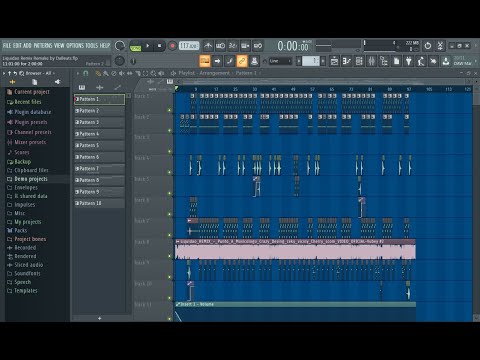The image size is (480, 360).
Task: Mute Track 10 with its green dot
Action: tap(169, 298)
